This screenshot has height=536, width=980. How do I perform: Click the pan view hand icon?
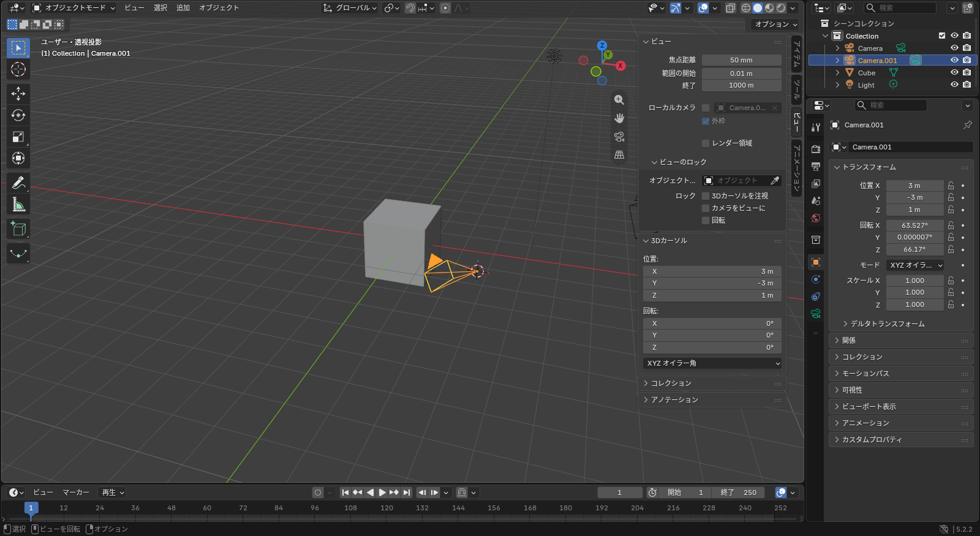coord(619,118)
